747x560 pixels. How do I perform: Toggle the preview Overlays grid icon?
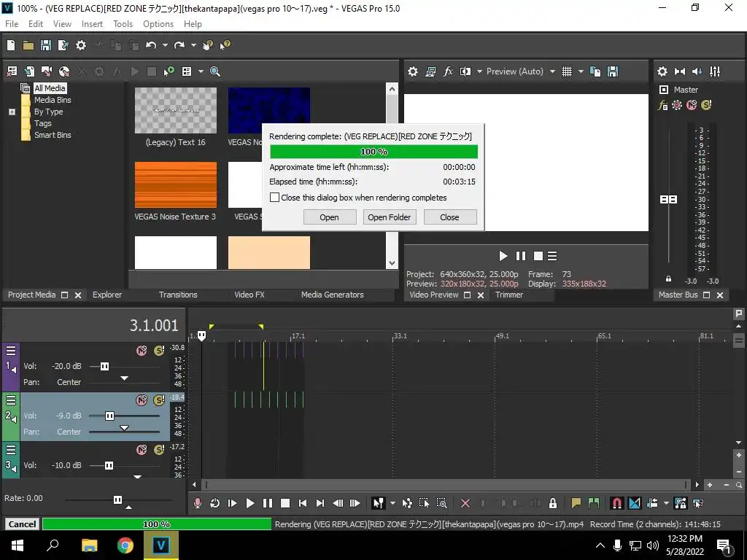(x=566, y=71)
